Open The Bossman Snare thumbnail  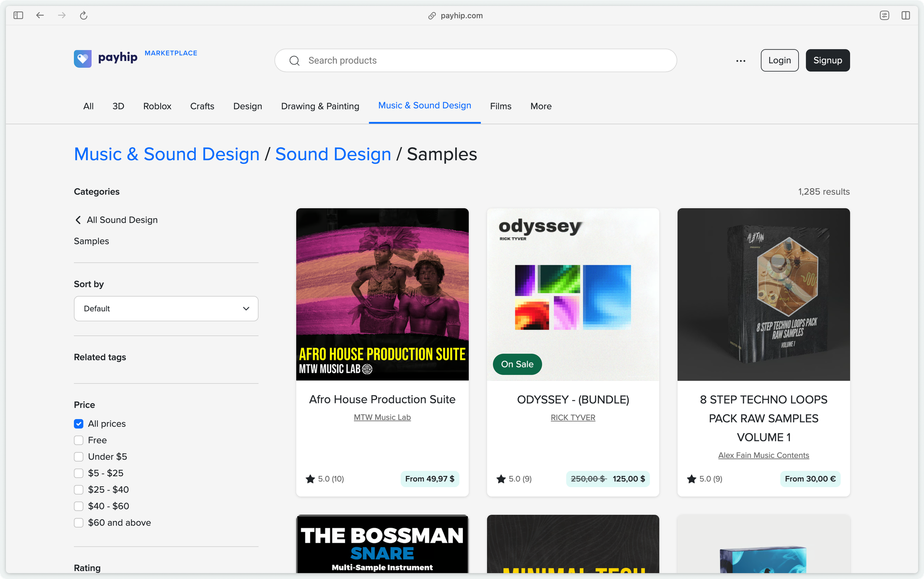(x=382, y=544)
